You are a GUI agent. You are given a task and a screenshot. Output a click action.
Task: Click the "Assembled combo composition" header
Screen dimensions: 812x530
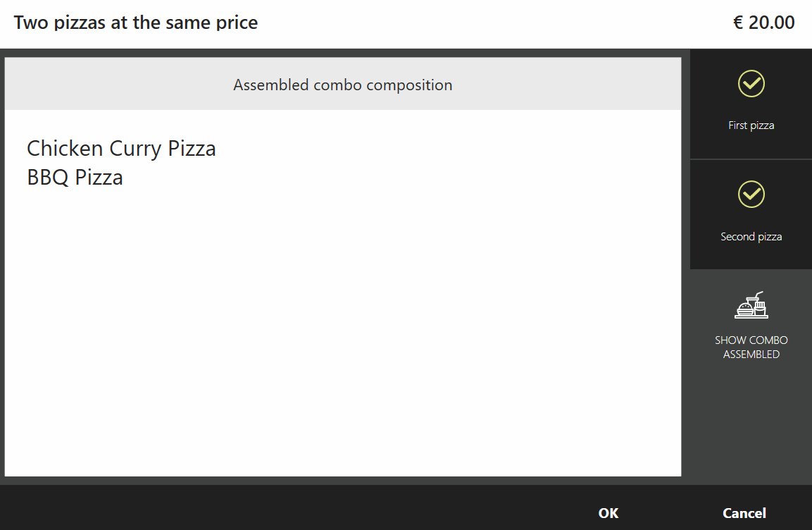pyautogui.click(x=342, y=85)
